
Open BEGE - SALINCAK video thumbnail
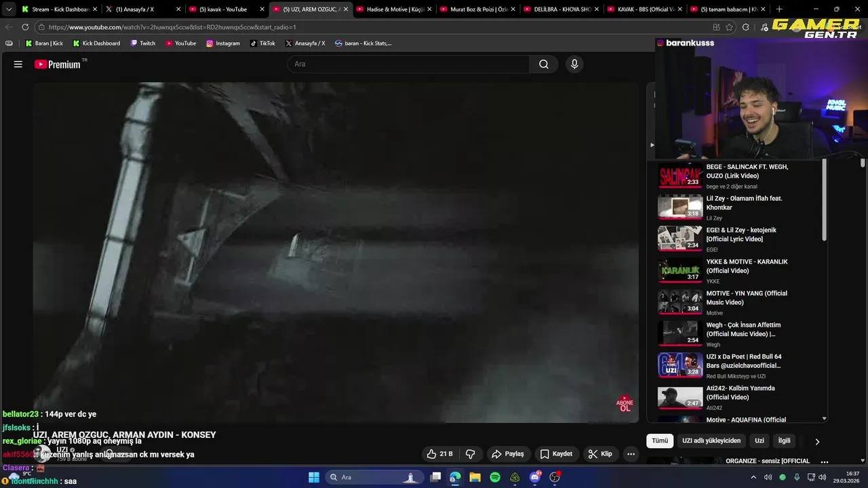click(x=680, y=175)
